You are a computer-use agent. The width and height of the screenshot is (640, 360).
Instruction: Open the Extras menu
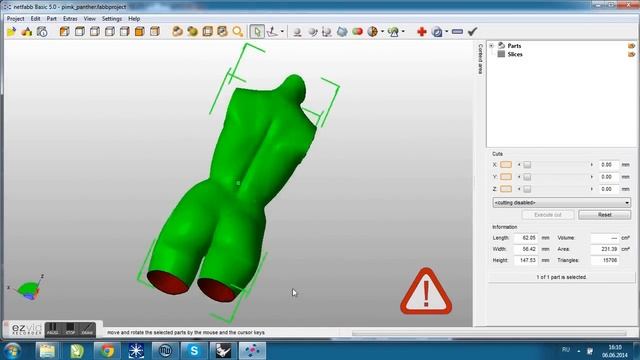tap(70, 19)
